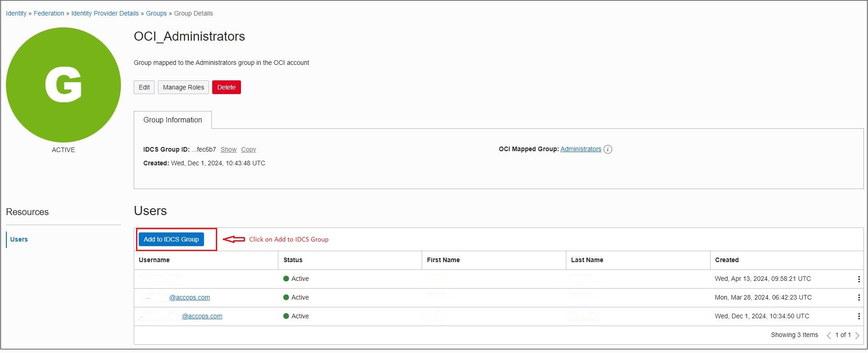The image size is (868, 353).
Task: Open actions menu for user created Mar 28
Action: [858, 298]
